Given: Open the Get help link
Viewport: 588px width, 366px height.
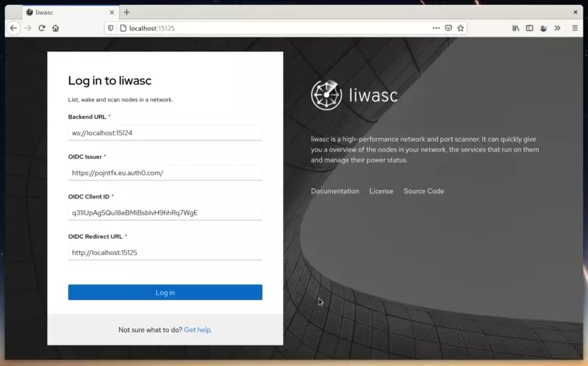Looking at the screenshot, I should (198, 330).
